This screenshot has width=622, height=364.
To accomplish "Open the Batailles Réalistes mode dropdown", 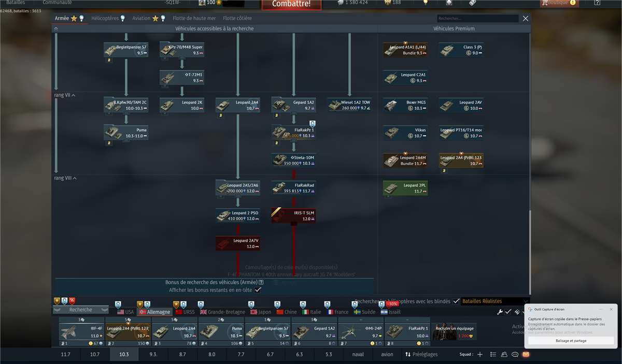I will [495, 301].
